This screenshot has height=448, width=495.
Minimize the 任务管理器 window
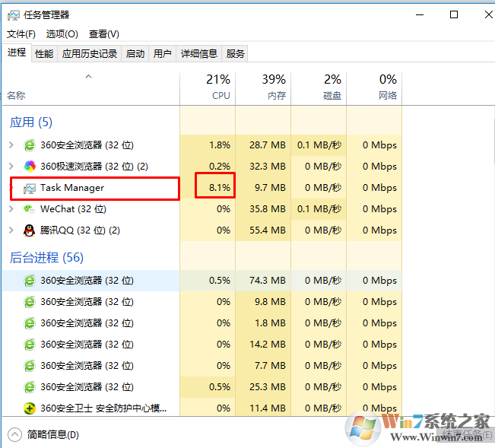(420, 14)
